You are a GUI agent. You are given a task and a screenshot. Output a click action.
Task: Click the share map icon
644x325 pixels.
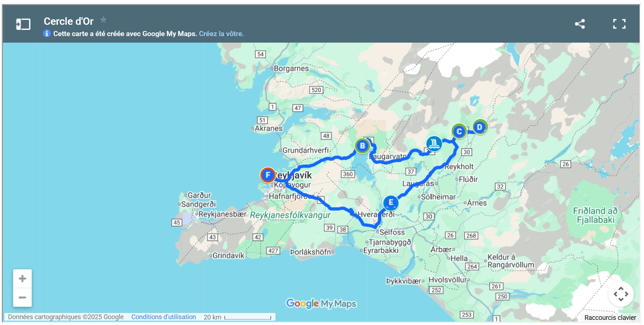tap(580, 24)
